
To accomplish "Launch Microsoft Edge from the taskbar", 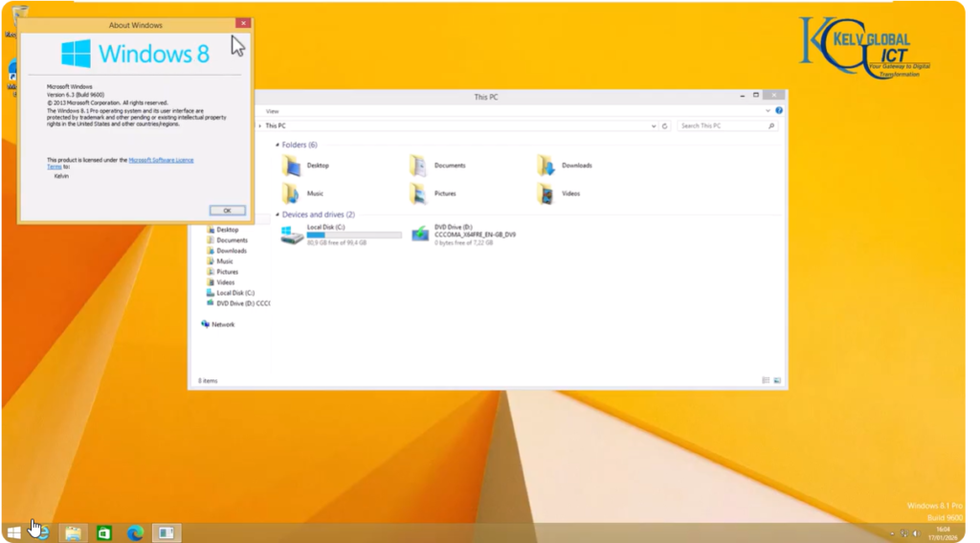I will (x=135, y=532).
